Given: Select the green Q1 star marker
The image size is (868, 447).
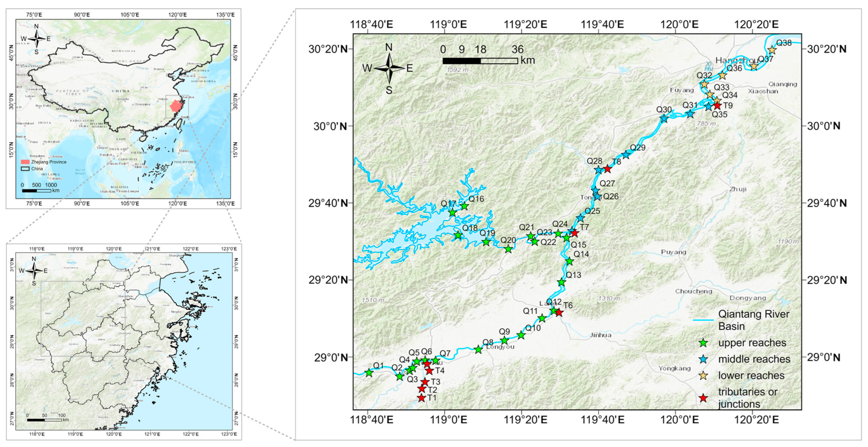Looking at the screenshot, I should tap(369, 373).
